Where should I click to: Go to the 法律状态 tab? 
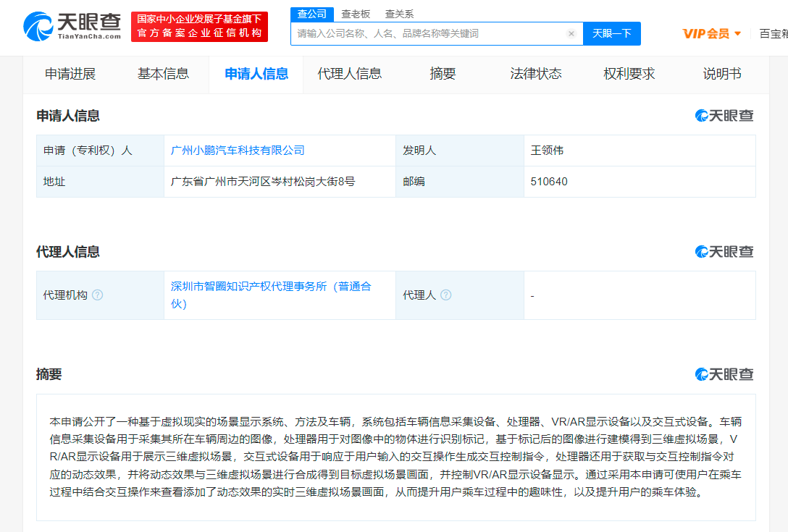[536, 74]
